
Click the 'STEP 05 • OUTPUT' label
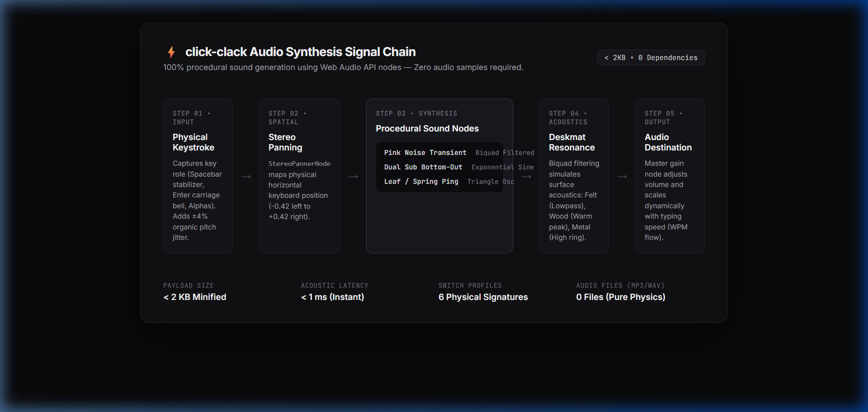click(664, 117)
